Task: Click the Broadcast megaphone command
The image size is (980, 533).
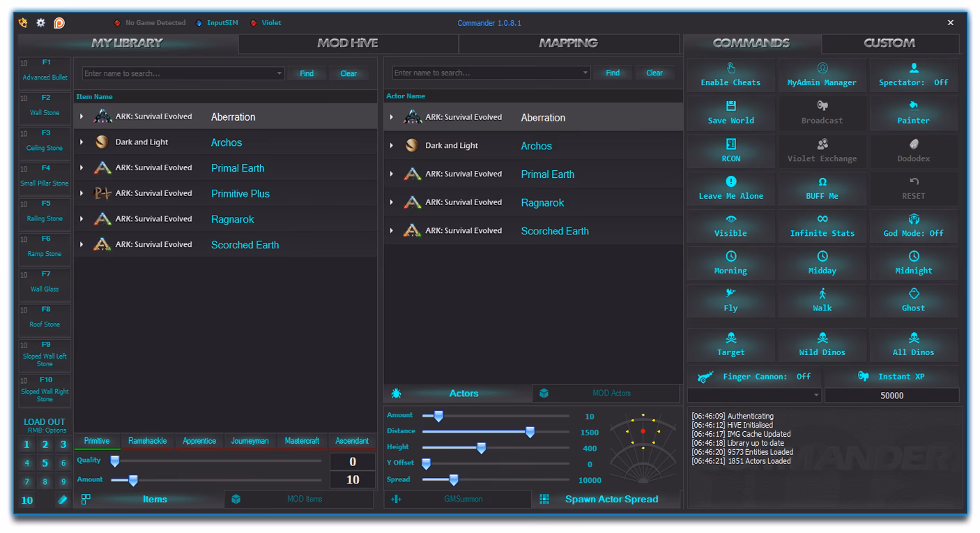Action: [822, 113]
